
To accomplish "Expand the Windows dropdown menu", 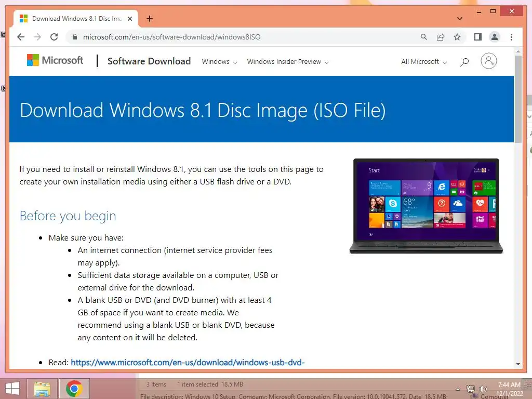I will pos(219,62).
